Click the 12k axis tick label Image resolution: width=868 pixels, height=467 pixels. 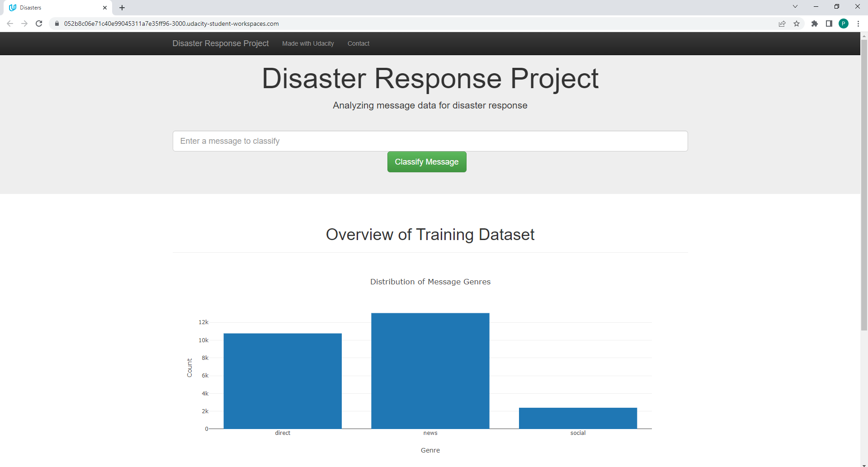203,322
